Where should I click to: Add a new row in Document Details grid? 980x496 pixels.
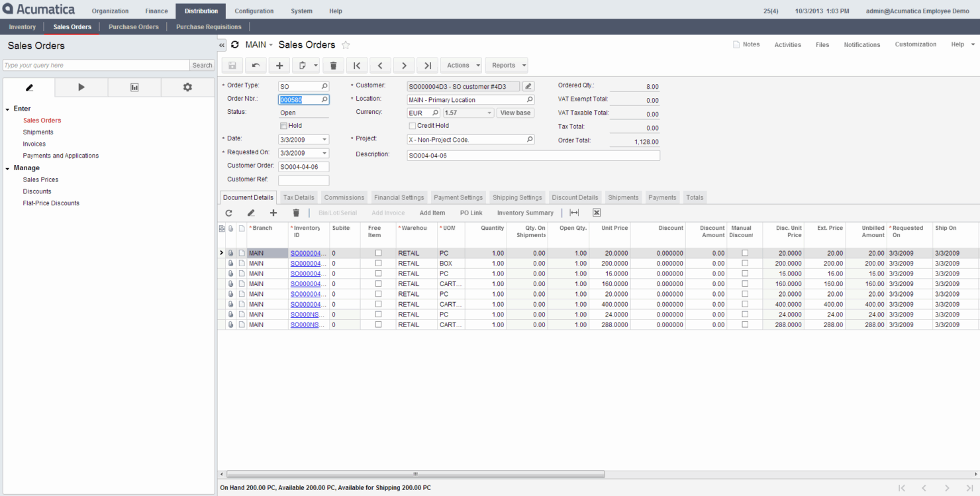pos(273,213)
